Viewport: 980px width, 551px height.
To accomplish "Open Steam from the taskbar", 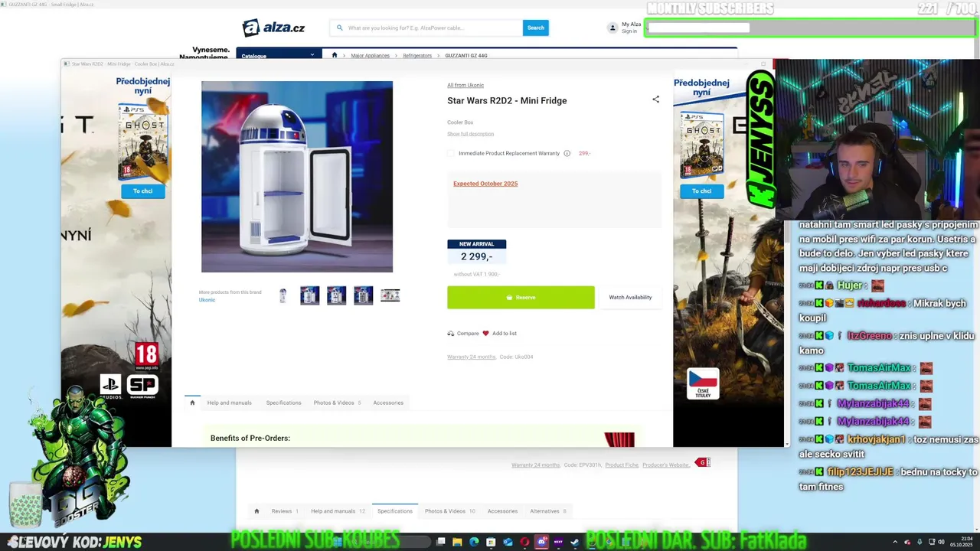I will 575,542.
